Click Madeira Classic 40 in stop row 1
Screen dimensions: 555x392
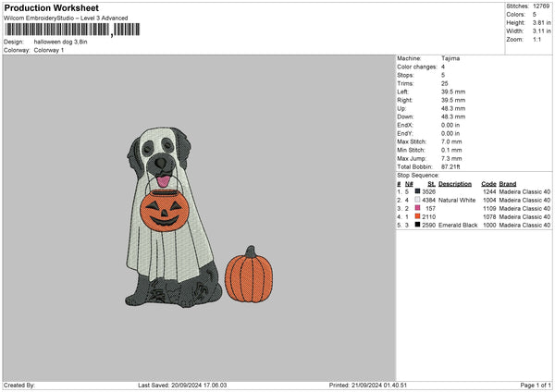524,191
